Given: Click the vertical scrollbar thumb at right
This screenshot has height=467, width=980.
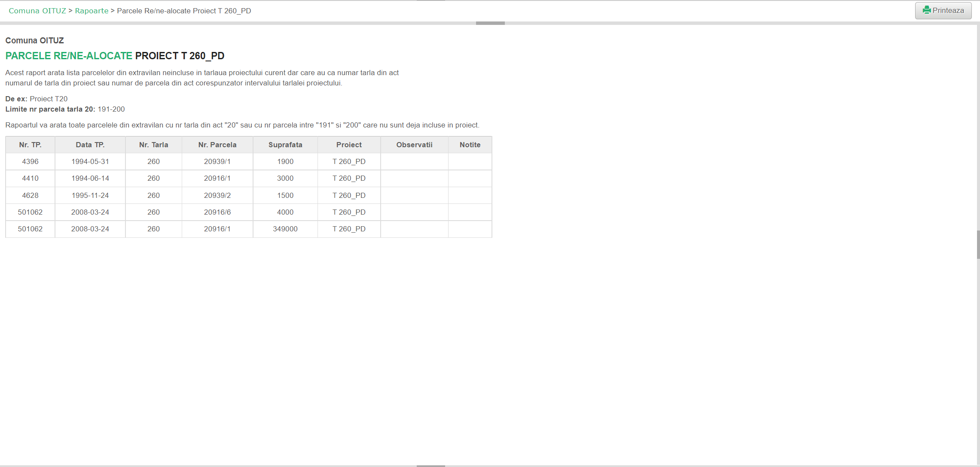Looking at the screenshot, I should pos(978,245).
